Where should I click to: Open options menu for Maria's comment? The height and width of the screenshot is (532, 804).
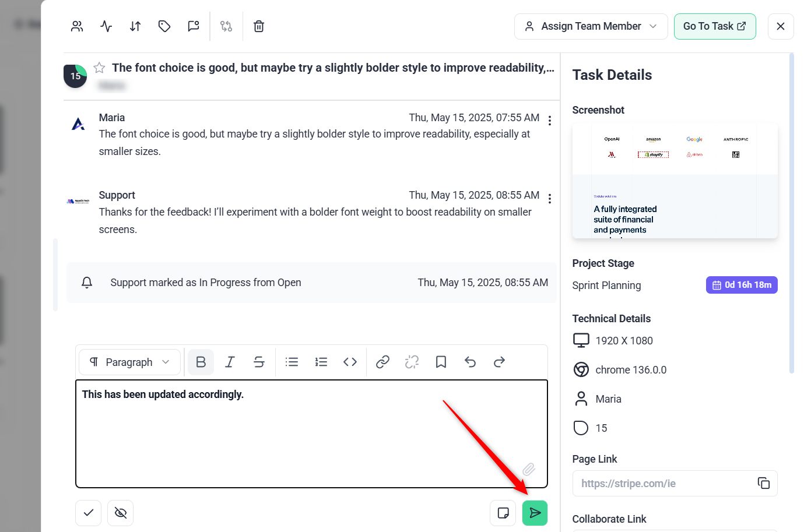(550, 121)
